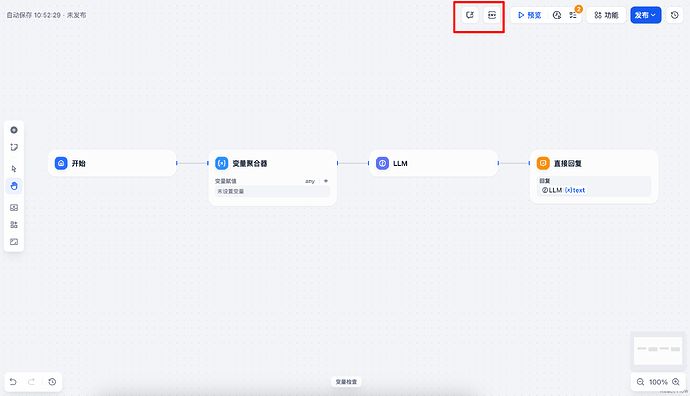690x396 pixels.
Task: Add variable with plus in 变量聚合器
Action: coord(326,181)
